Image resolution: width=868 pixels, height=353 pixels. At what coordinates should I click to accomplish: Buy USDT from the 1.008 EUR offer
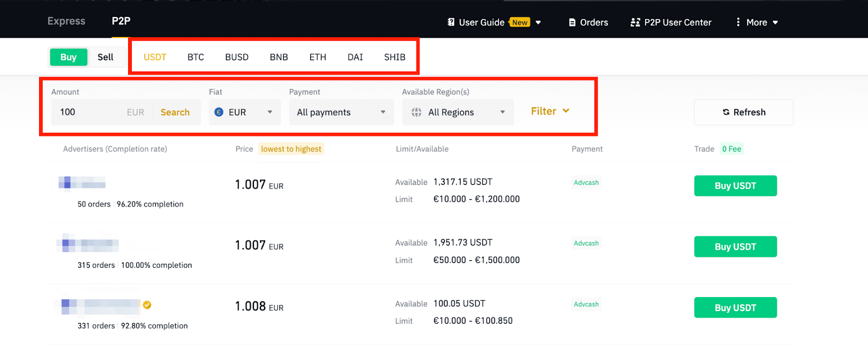735,307
